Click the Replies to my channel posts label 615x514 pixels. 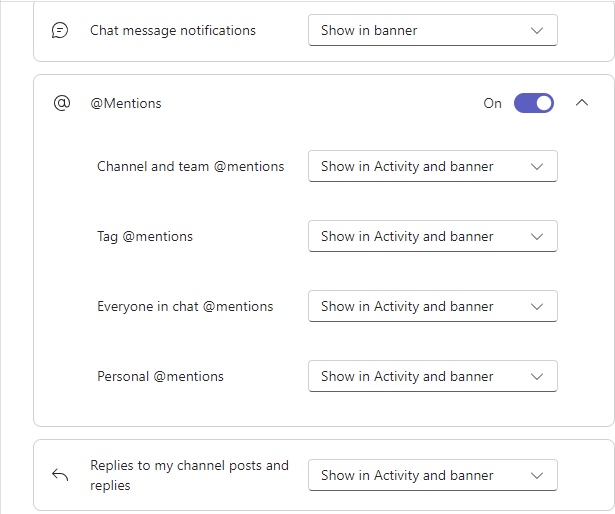[x=189, y=475]
